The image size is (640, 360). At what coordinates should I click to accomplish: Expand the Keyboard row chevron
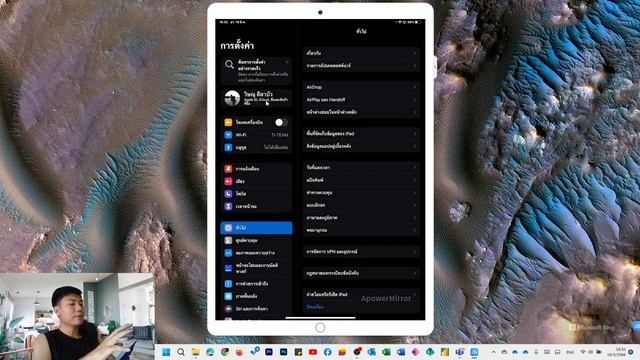pyautogui.click(x=415, y=180)
